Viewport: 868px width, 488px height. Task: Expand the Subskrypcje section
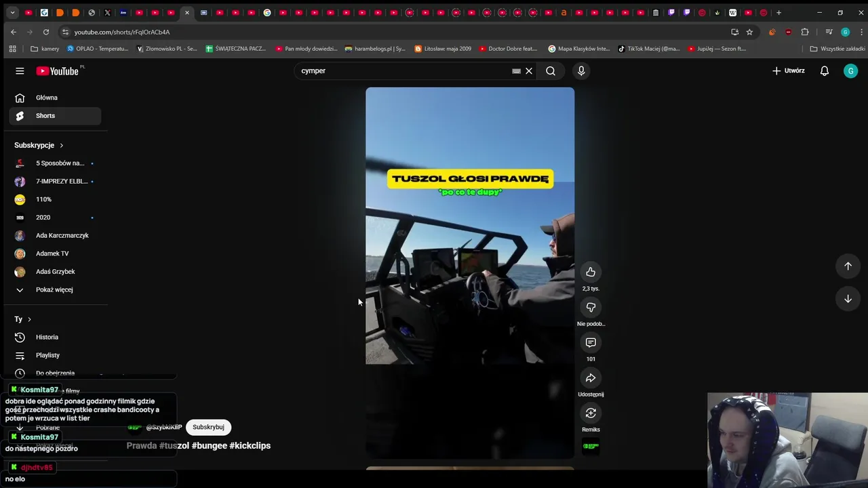(39, 145)
